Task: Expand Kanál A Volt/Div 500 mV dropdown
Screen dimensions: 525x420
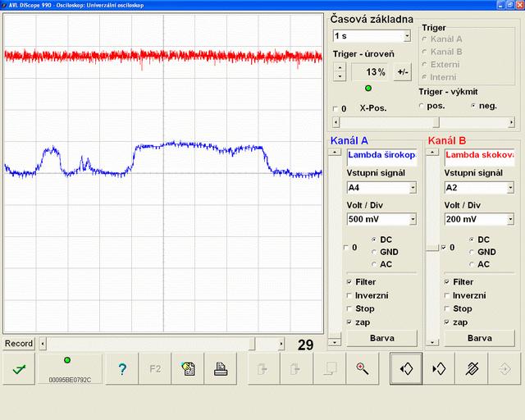Action: tap(413, 219)
